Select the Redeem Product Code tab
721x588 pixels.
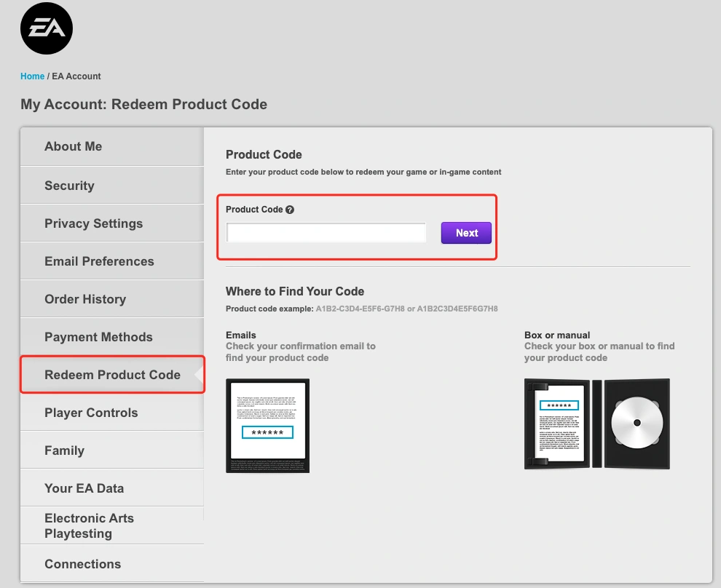point(112,375)
